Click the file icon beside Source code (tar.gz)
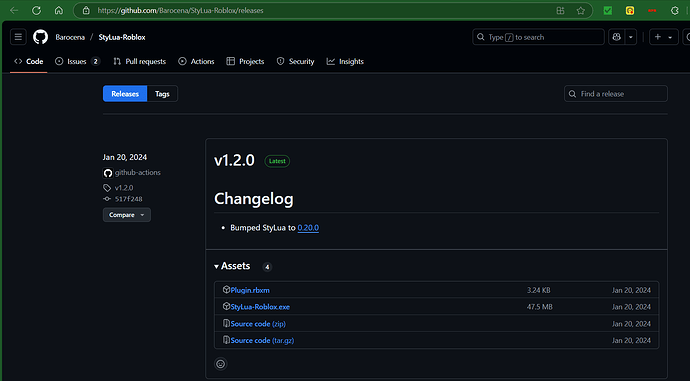 (226, 340)
